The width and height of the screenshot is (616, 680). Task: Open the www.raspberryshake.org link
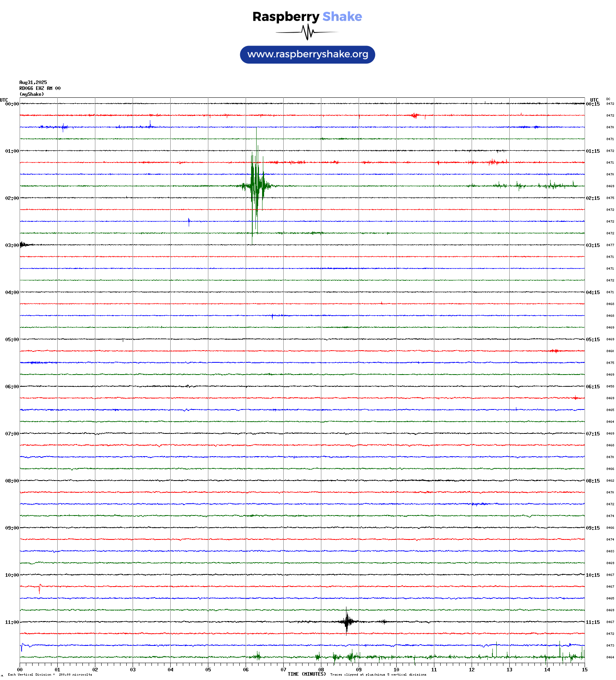coord(308,55)
